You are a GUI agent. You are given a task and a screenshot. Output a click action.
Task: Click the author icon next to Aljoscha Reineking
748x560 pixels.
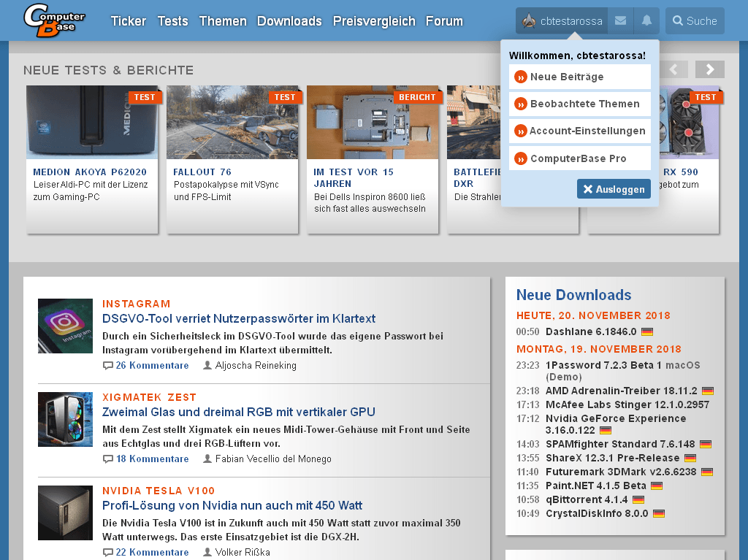coord(207,365)
